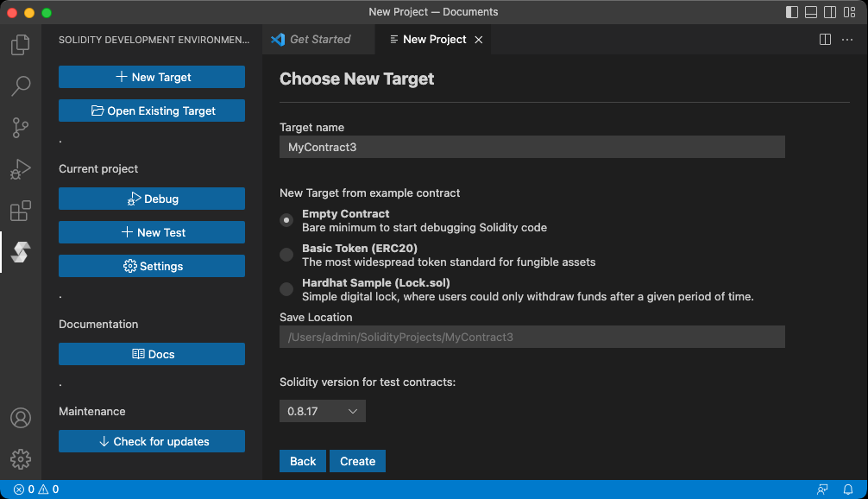Open the editor More Actions ellipsis menu
The height and width of the screenshot is (499, 868).
coord(846,40)
